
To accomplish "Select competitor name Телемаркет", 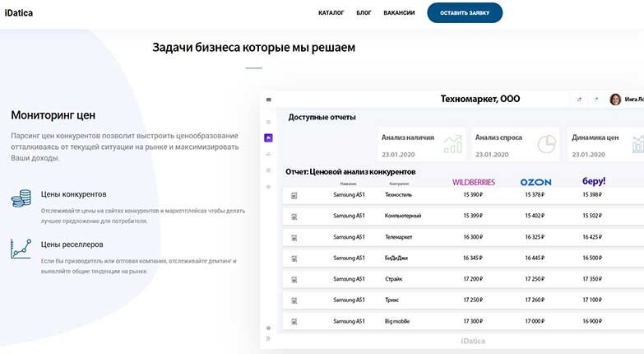I will 398,237.
